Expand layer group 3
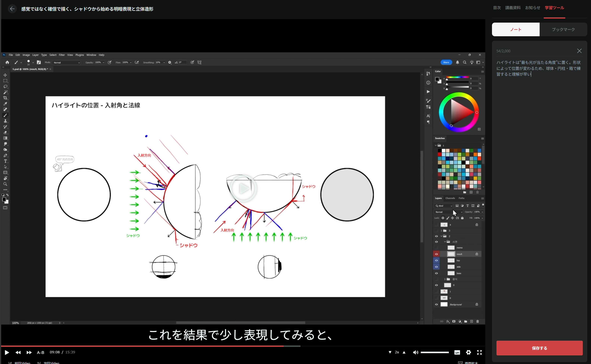Viewport: 591px width, 364px height. 441,231
